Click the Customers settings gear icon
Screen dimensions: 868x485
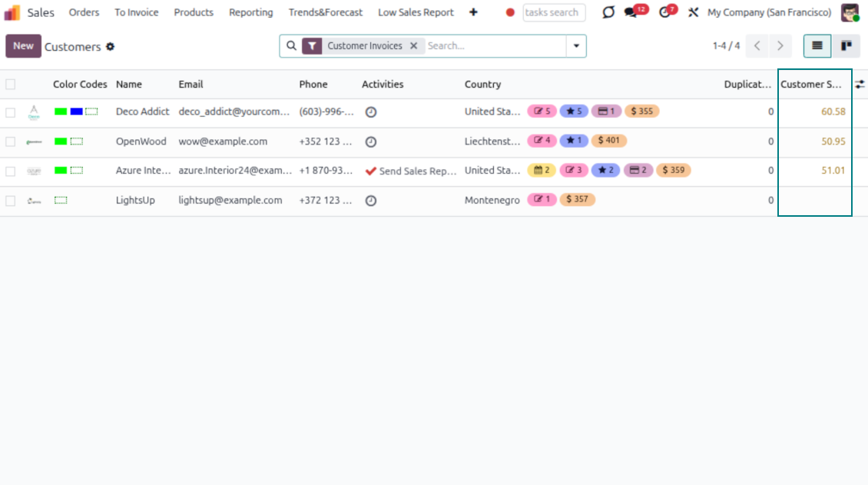click(x=111, y=47)
